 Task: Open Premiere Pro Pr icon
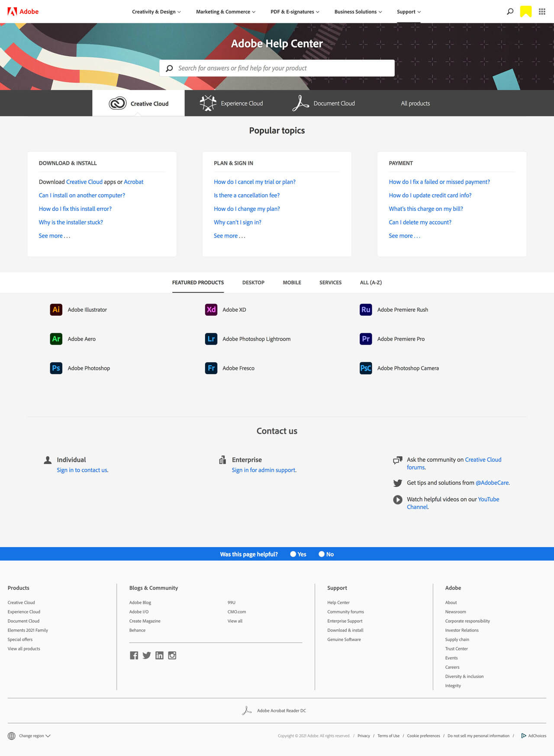coord(366,339)
